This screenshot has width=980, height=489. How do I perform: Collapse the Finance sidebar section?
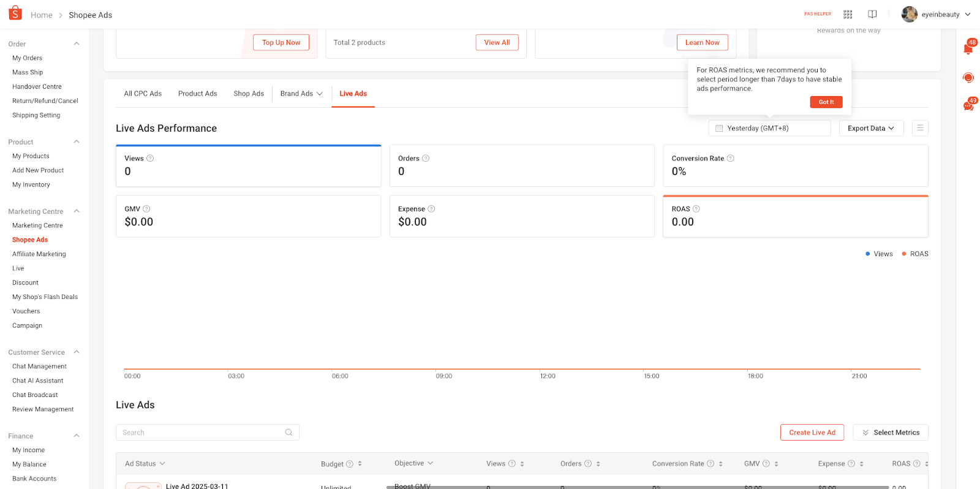[x=77, y=436]
